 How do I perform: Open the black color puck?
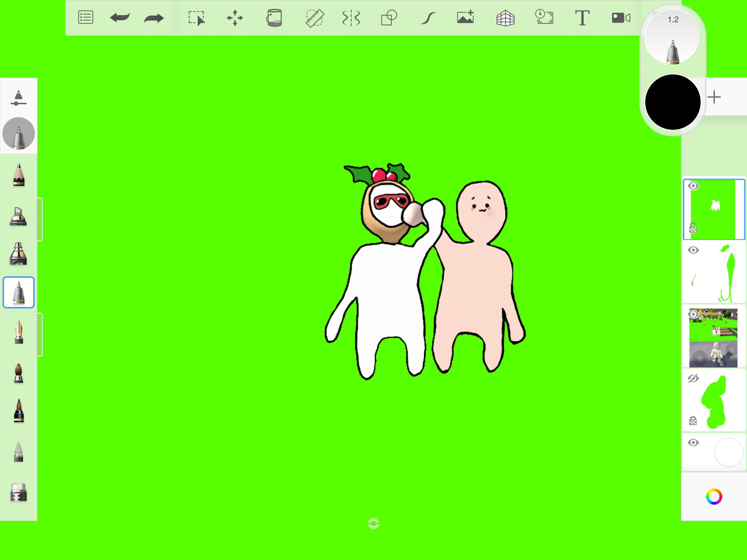pyautogui.click(x=673, y=102)
